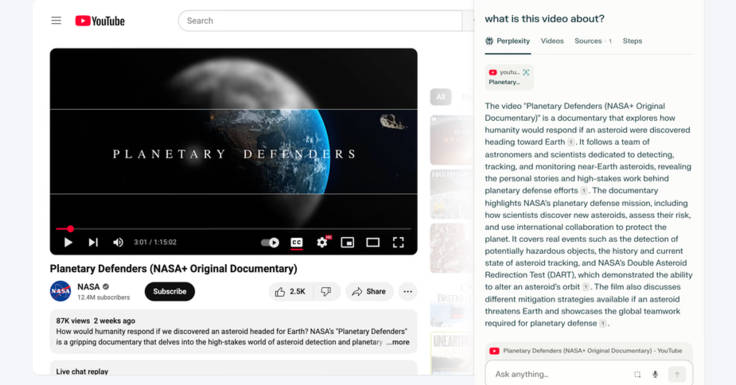Share the NASA video

pyautogui.click(x=369, y=292)
